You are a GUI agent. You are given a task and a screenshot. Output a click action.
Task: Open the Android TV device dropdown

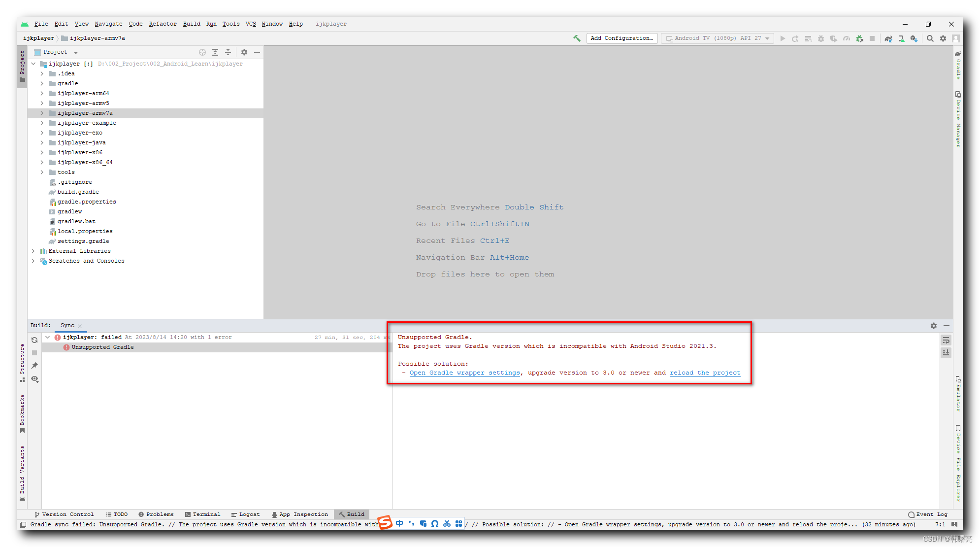717,38
